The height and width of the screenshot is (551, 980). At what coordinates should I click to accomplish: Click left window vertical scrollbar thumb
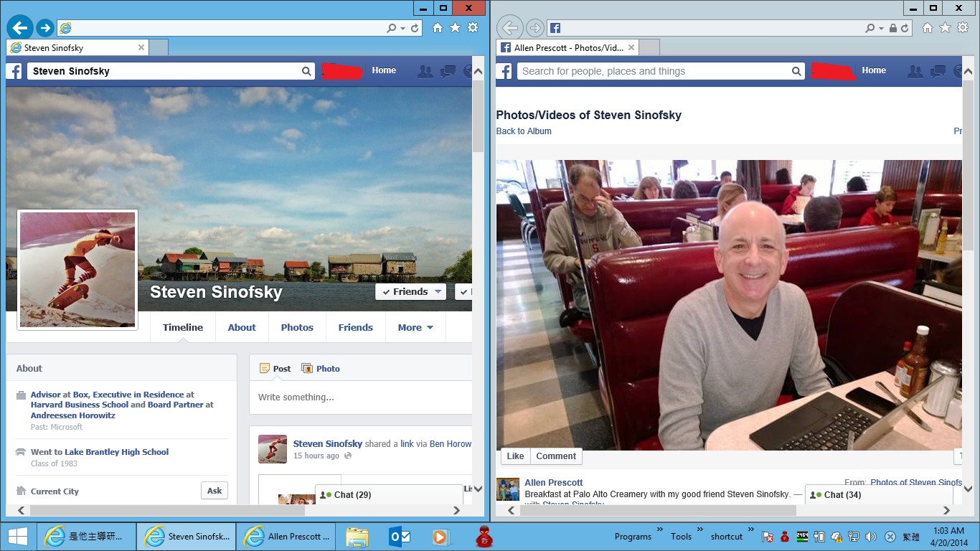tap(478, 116)
